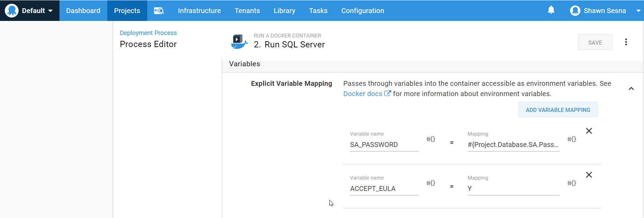This screenshot has width=644, height=218.
Task: Navigate to Library
Action: point(284,11)
